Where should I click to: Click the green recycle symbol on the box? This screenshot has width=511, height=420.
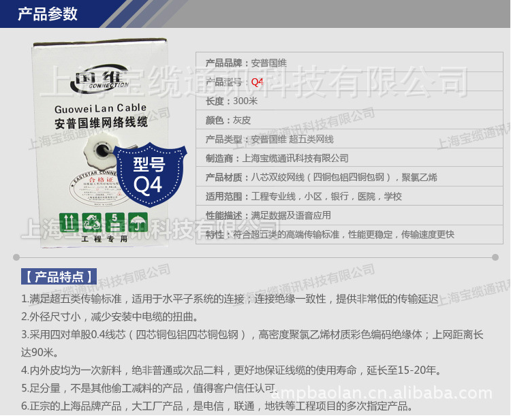[92, 223]
